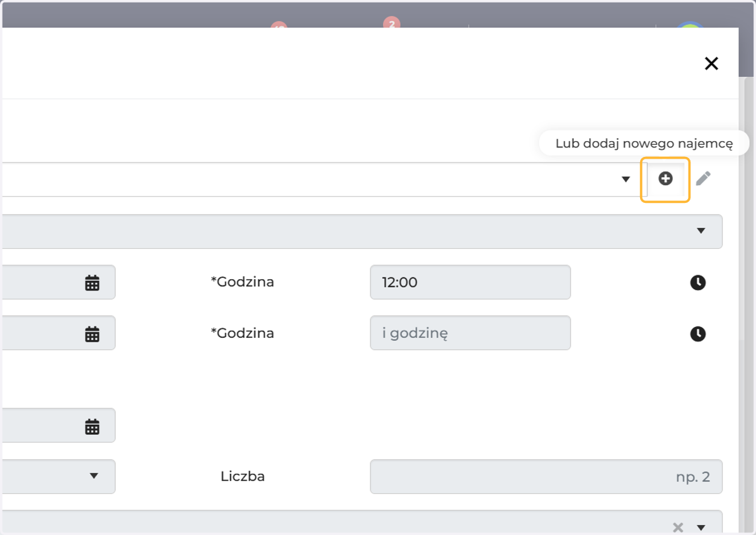Clear selection with small x in bottom dropdown
This screenshot has height=535, width=756.
point(678,527)
